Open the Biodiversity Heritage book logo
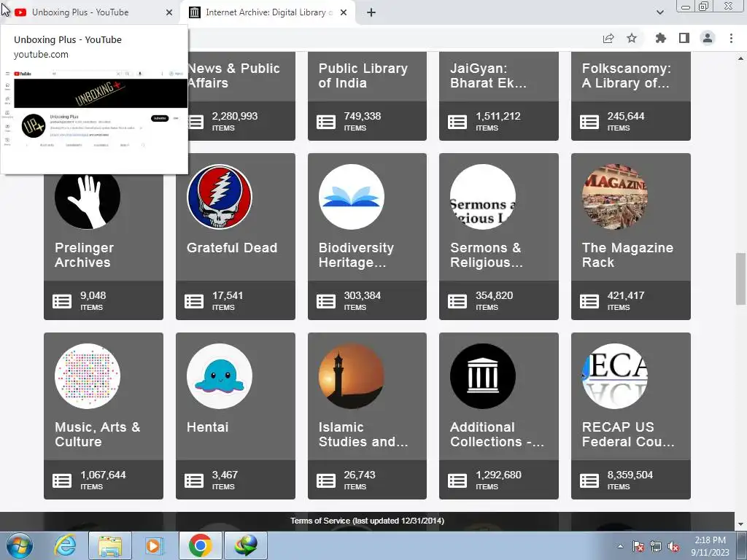The image size is (747, 560). click(352, 197)
